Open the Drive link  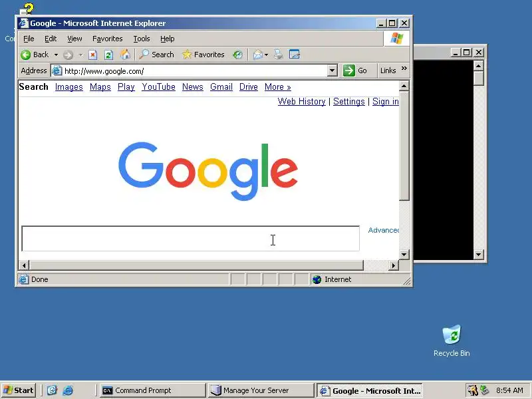(249, 87)
